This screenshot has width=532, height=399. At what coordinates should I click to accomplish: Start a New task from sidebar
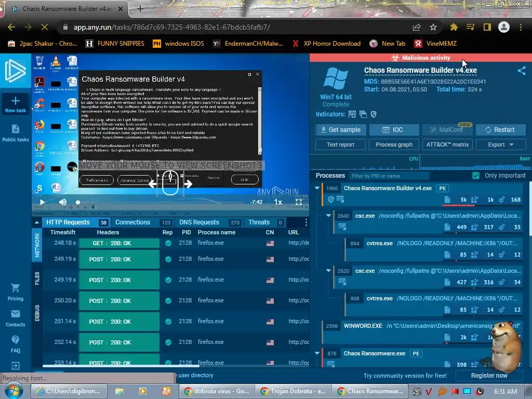[15, 104]
